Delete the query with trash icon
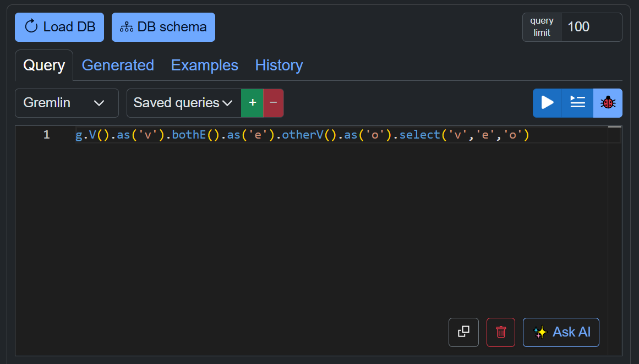Screen dimensions: 639x364 click(501, 332)
